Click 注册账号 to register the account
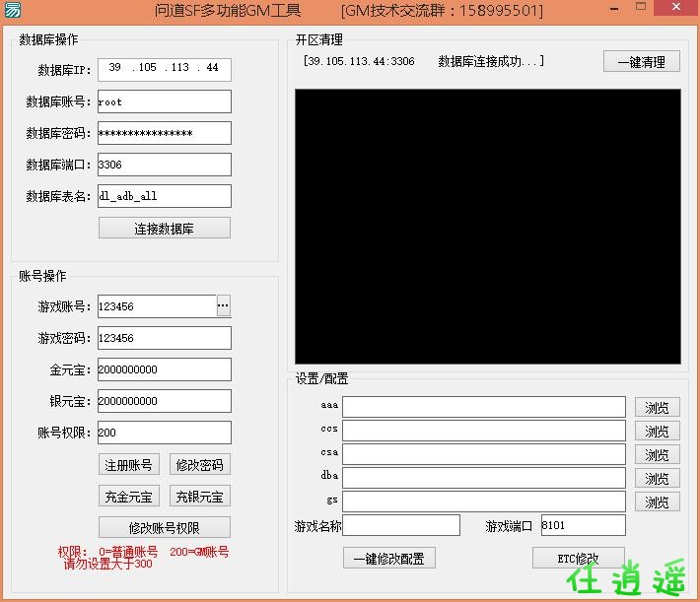 128,465
